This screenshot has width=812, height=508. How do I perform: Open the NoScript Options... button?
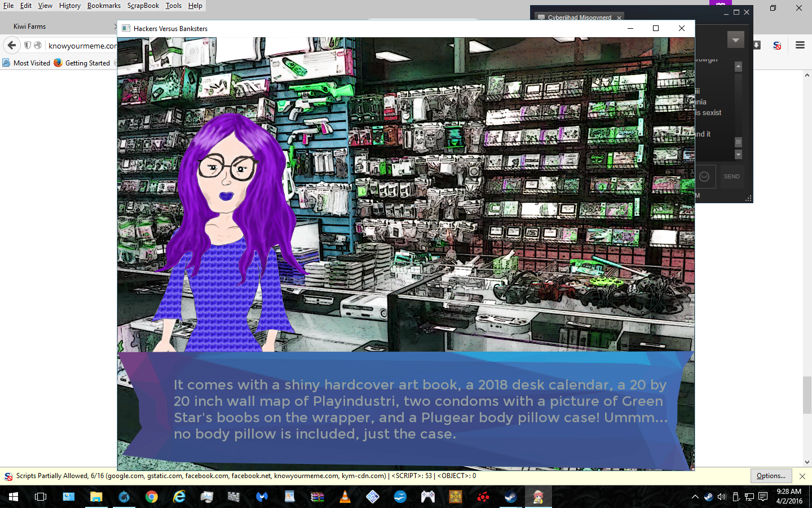[x=771, y=476]
